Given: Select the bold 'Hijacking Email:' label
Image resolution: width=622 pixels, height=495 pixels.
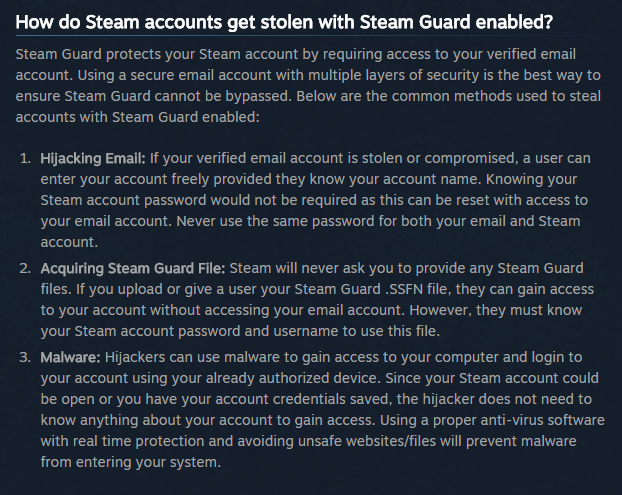Looking at the screenshot, I should [x=93, y=159].
